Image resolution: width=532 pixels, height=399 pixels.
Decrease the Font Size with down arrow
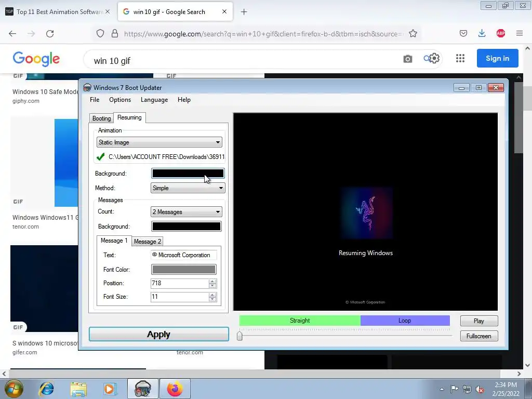pyautogui.click(x=212, y=299)
